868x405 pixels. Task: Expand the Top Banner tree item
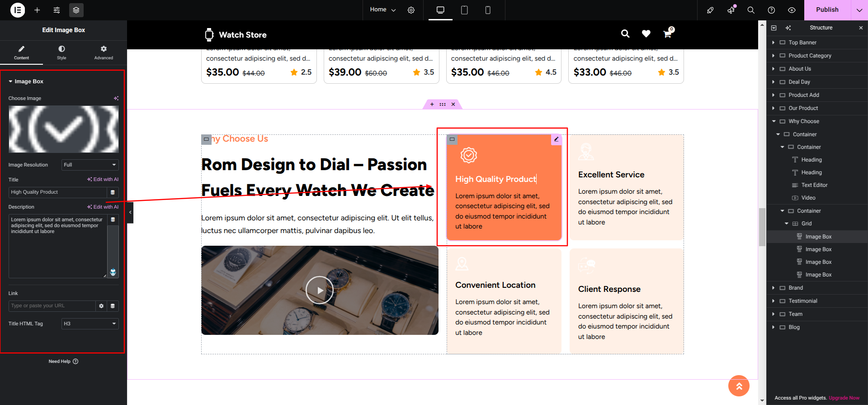tap(774, 43)
